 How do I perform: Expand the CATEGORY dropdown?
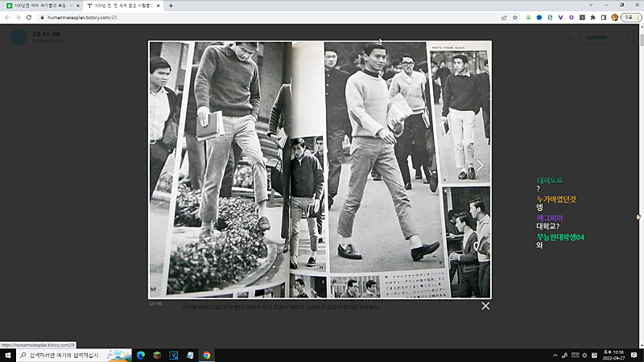pyautogui.click(x=609, y=37)
